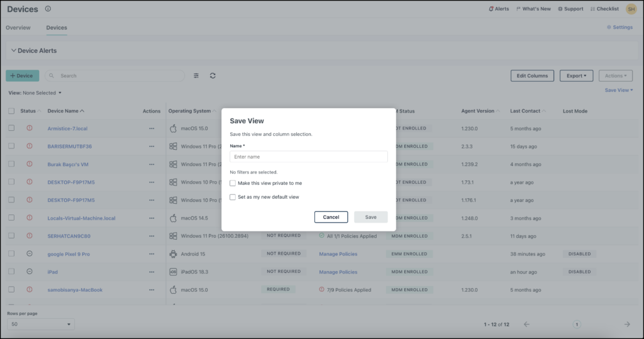This screenshot has width=644, height=339.
Task: Open the Alerts bell icon
Action: tap(492, 9)
